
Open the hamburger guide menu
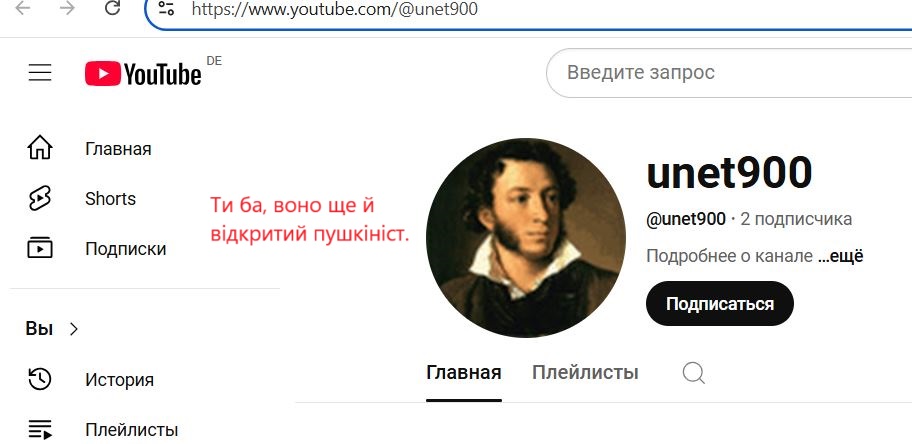[x=40, y=73]
